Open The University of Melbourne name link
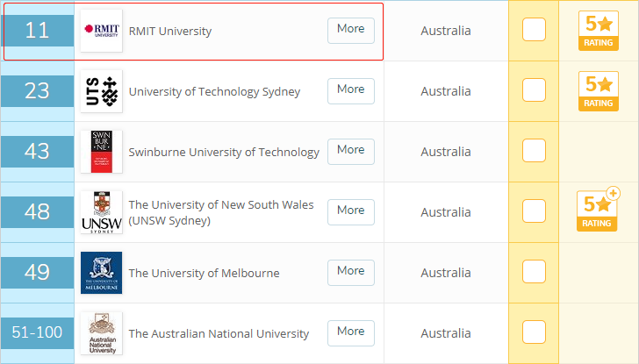This screenshot has width=639, height=364. coord(205,273)
